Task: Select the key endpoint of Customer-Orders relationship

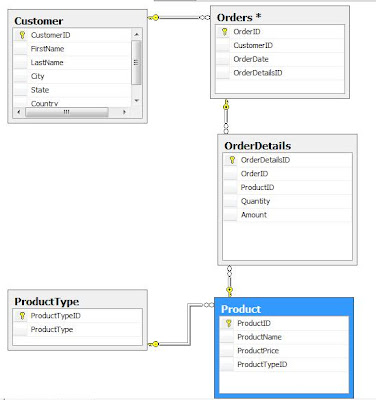Action: 153,17
